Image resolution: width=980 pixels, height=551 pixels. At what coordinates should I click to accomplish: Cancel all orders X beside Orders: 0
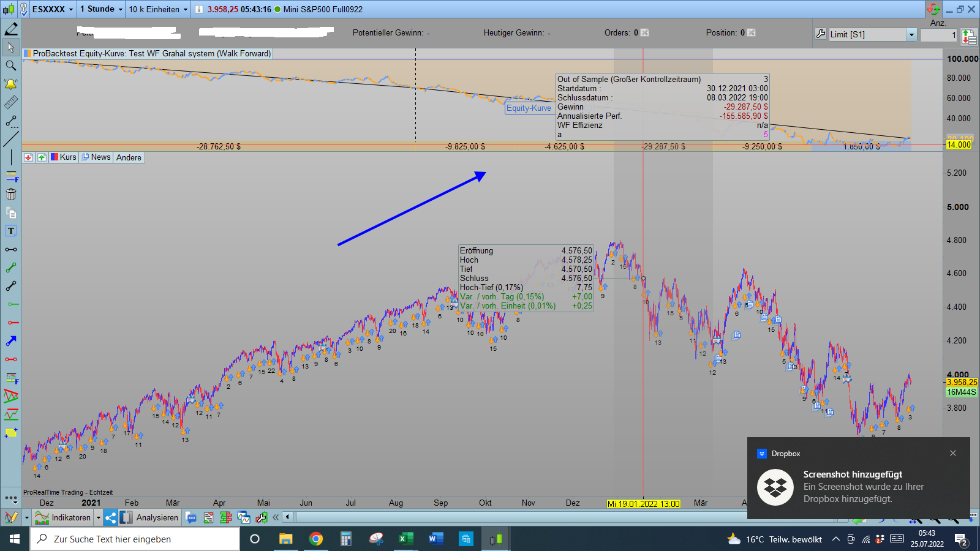[x=645, y=32]
